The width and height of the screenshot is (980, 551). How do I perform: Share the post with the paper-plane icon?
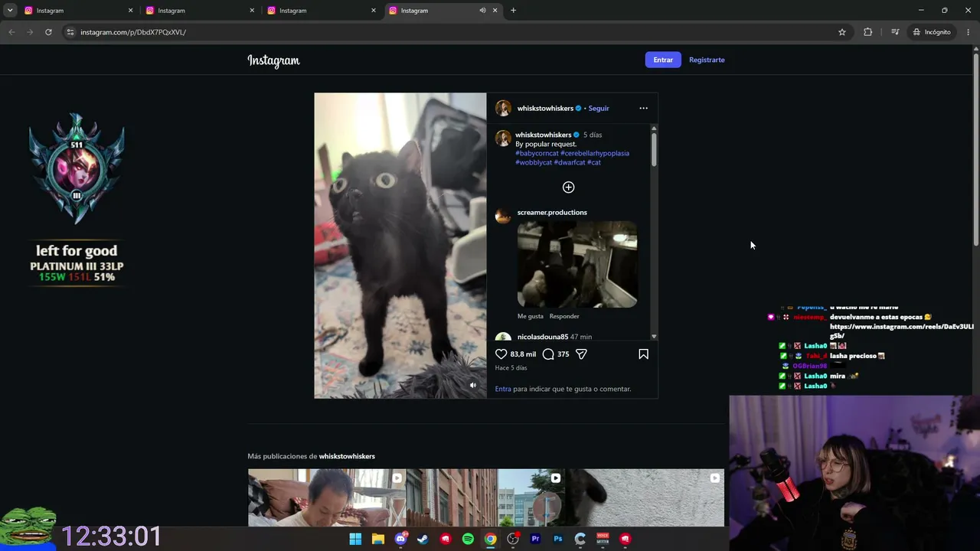point(581,354)
